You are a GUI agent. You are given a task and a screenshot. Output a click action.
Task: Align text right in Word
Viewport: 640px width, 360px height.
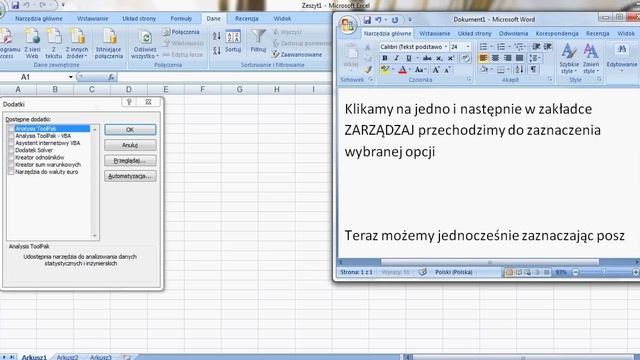coord(507,58)
